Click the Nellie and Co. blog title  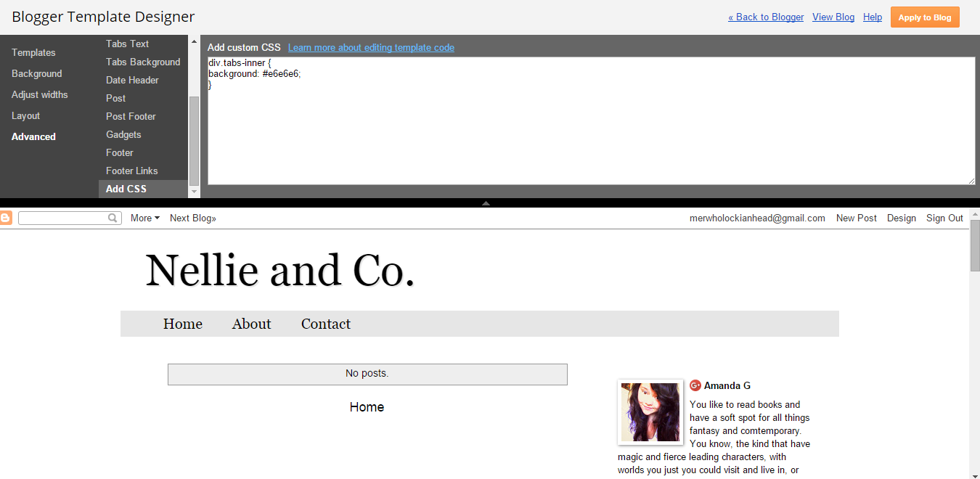click(280, 271)
